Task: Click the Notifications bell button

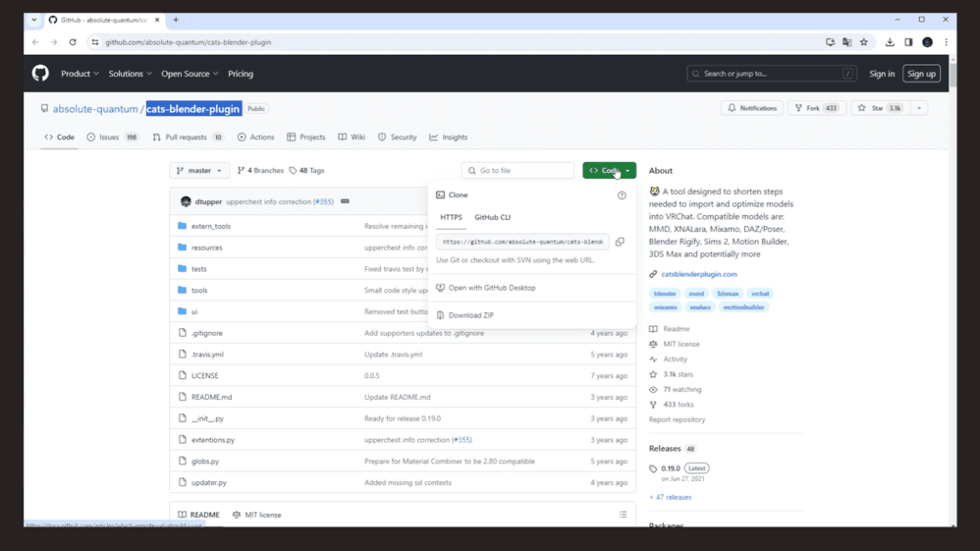Action: pyautogui.click(x=752, y=108)
